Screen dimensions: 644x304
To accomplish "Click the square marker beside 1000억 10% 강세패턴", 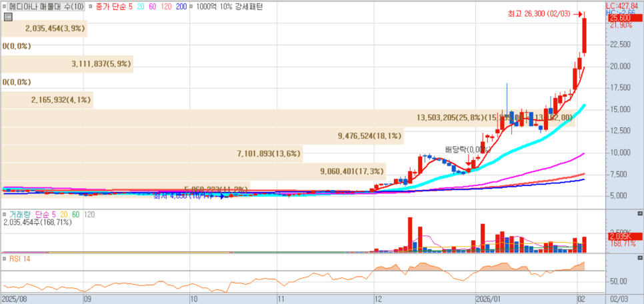I will click(192, 7).
